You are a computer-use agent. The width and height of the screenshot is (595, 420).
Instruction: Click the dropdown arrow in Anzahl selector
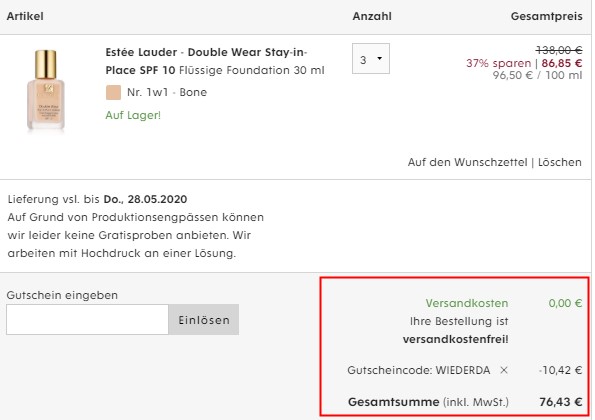point(379,58)
